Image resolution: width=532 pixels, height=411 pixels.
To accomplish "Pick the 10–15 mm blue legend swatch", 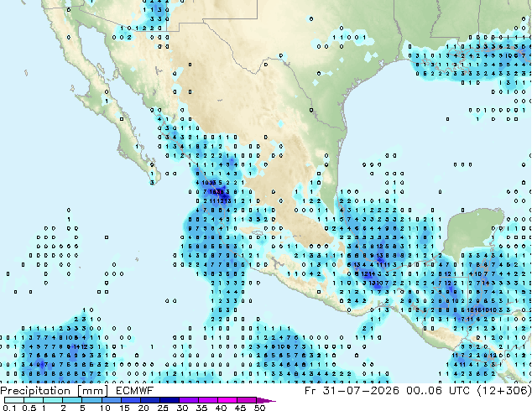I will (112, 400).
